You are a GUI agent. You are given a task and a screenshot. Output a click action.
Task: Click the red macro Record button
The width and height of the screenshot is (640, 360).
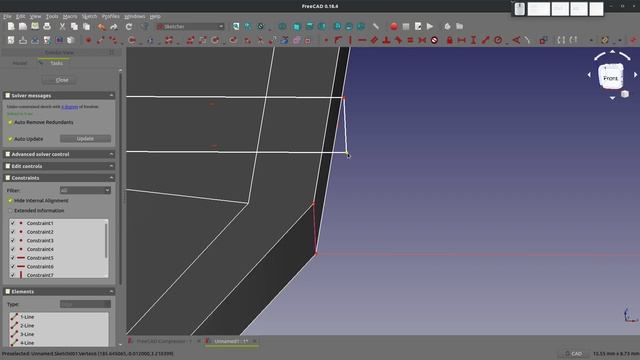(x=393, y=27)
